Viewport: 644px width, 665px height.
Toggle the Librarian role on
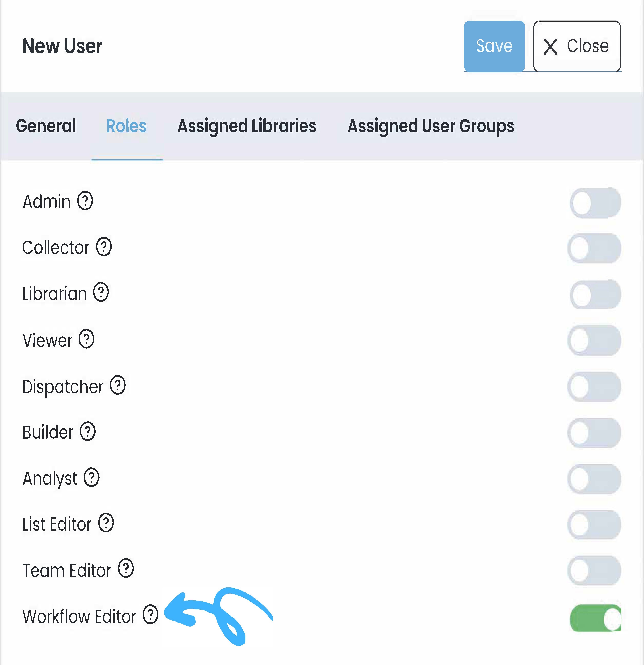coord(595,294)
